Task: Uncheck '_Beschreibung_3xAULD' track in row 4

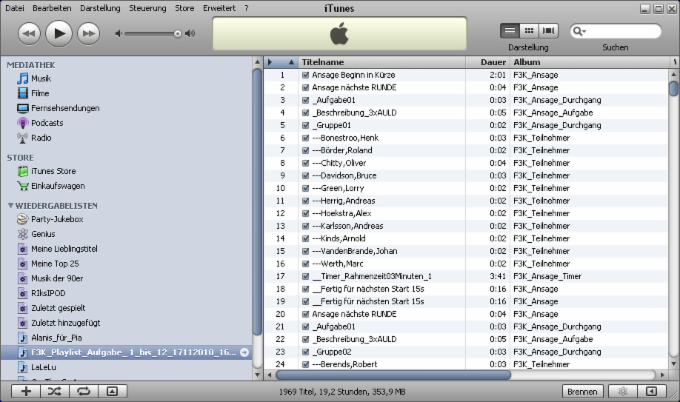Action: 305,113
